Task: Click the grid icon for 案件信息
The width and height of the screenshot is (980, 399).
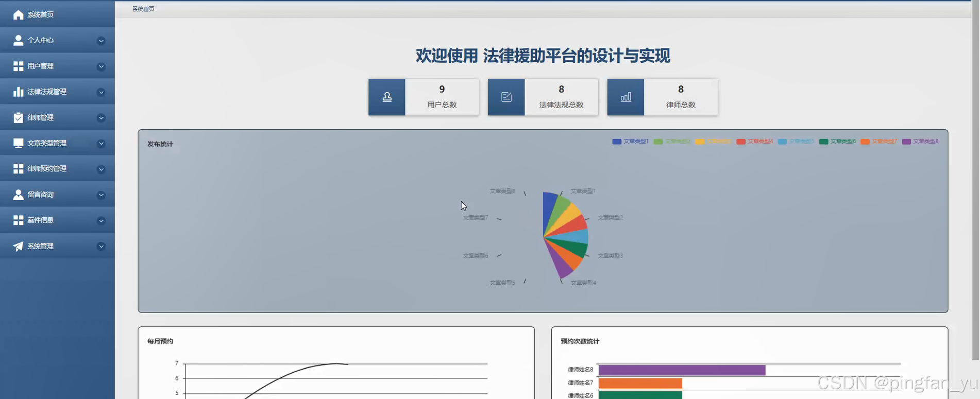Action: click(x=18, y=220)
